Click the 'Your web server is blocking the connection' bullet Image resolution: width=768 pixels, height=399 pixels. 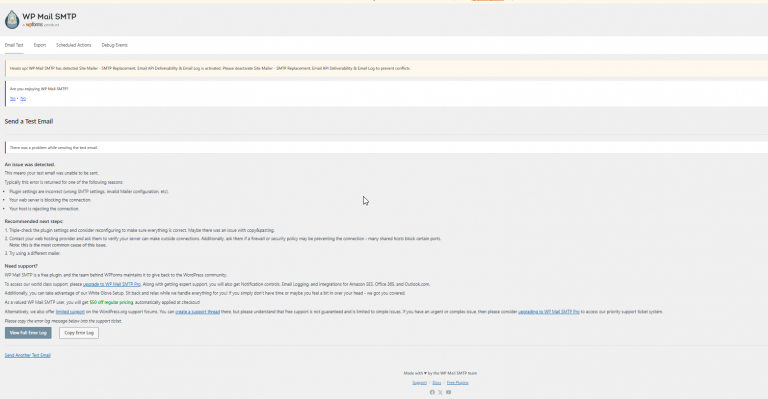(50, 200)
